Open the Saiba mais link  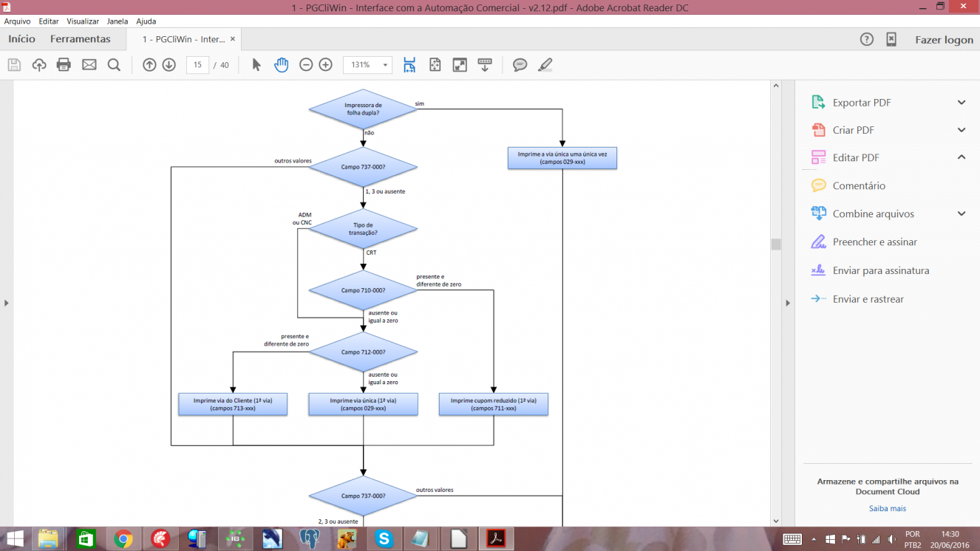click(x=888, y=508)
